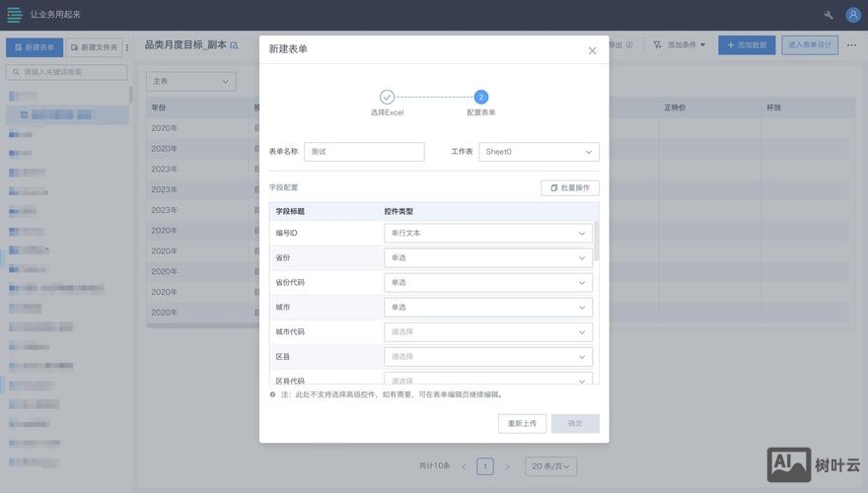Click the sidebar keyword search field
Viewport: 868px width, 493px height.
(66, 72)
